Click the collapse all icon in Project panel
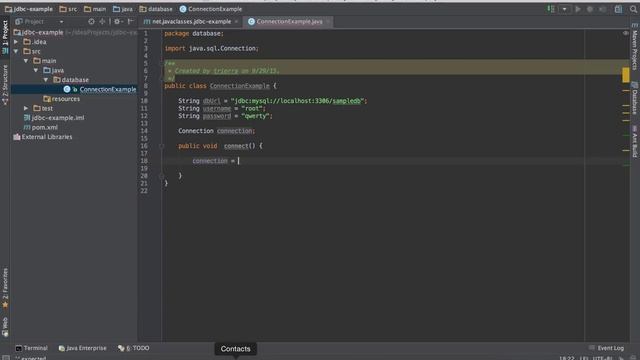640x360 pixels. coord(102,21)
